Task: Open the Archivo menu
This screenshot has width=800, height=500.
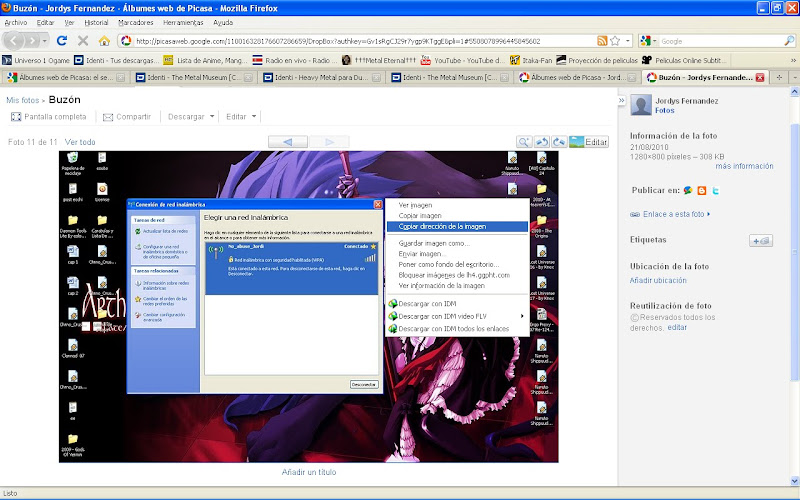Action: pos(16,22)
